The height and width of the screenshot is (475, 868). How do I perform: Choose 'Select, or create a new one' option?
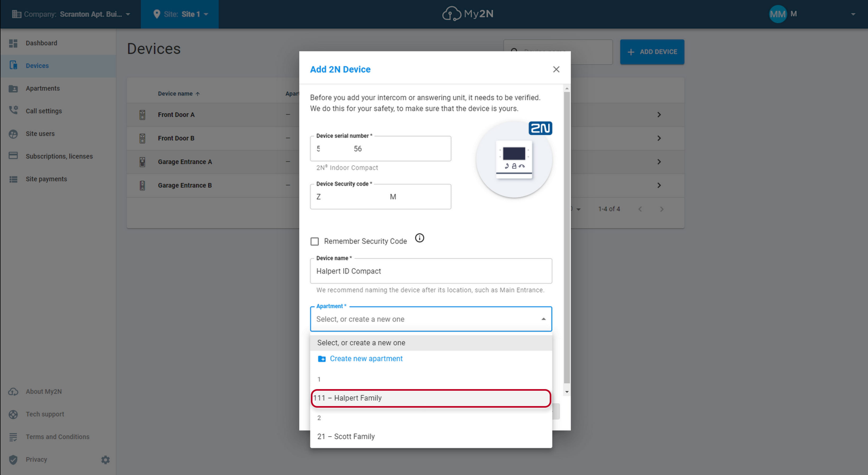point(431,343)
